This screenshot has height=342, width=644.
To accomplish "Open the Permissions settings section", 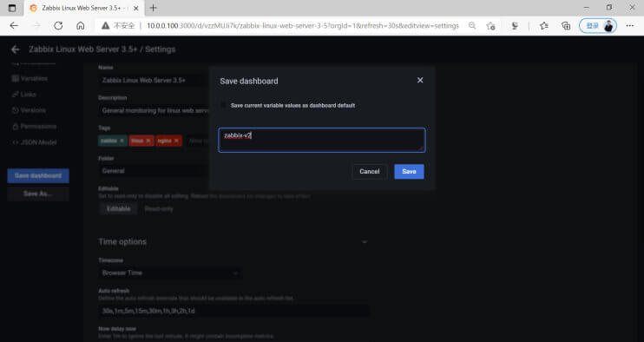I will 34,126.
